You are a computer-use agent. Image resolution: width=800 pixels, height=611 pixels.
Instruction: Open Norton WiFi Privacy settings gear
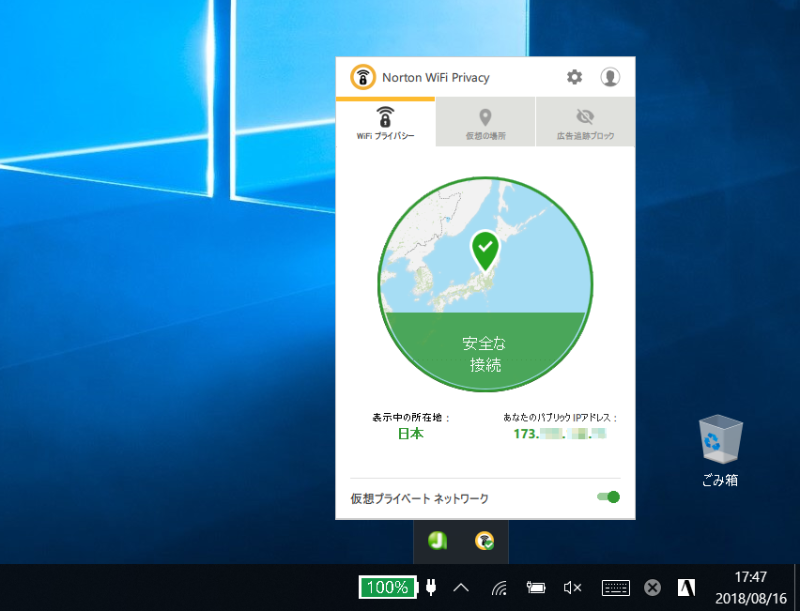pyautogui.click(x=574, y=77)
